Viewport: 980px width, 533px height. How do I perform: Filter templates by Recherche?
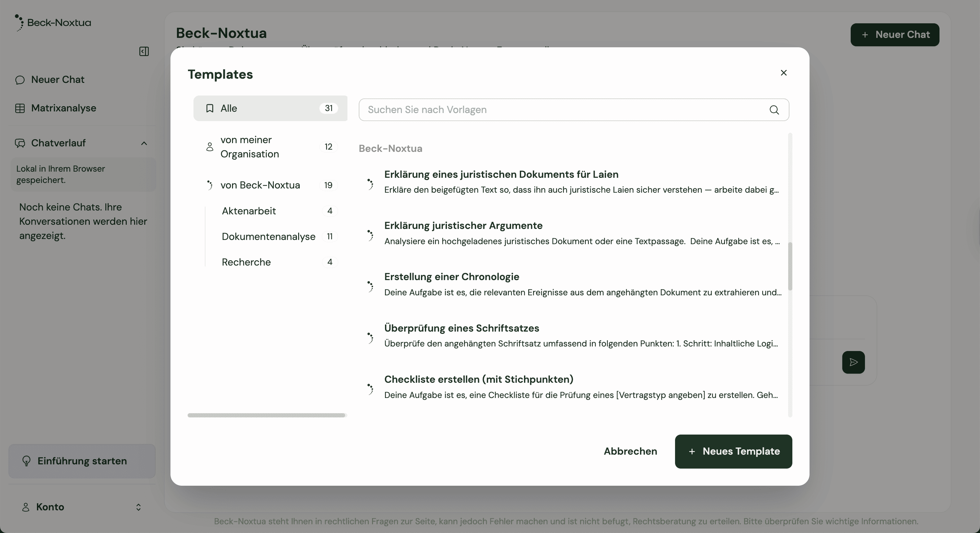(x=246, y=262)
